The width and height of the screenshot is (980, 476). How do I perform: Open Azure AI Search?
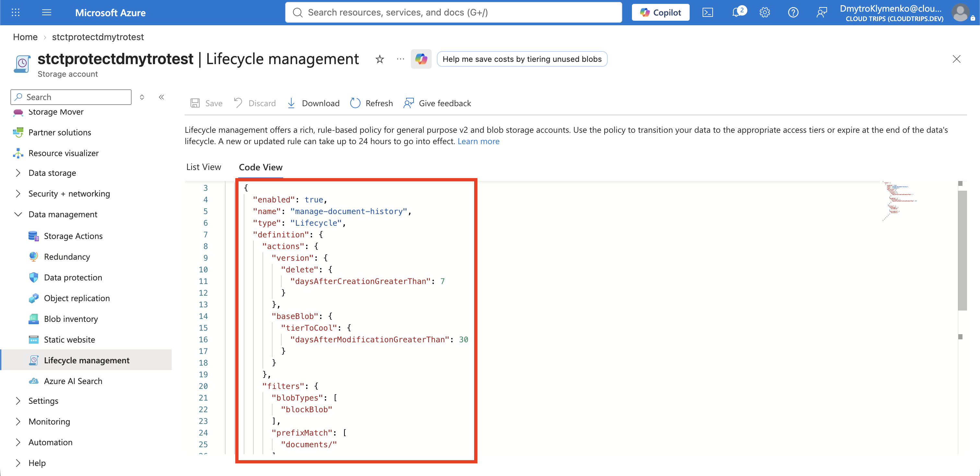tap(73, 381)
